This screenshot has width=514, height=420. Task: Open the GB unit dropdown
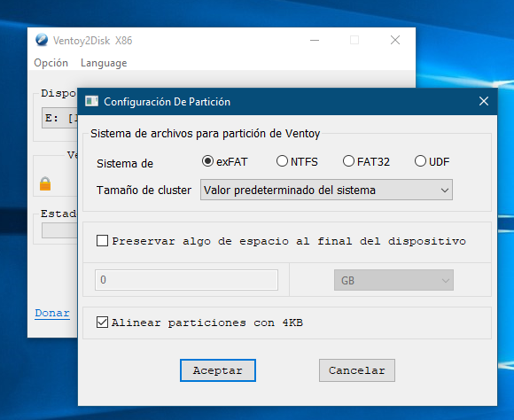point(393,280)
